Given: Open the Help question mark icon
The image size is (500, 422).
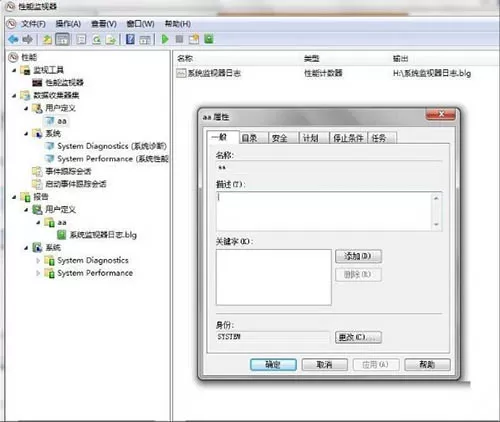Looking at the screenshot, I should (130, 40).
